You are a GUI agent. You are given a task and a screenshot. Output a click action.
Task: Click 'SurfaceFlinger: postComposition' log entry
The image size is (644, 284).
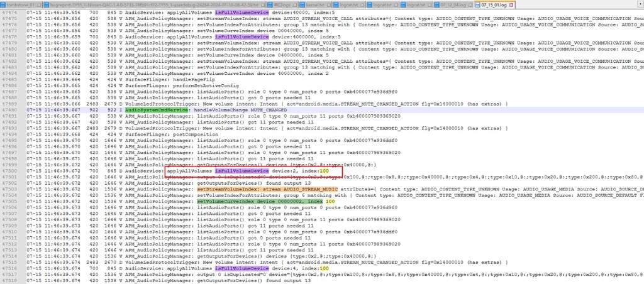click(x=172, y=134)
